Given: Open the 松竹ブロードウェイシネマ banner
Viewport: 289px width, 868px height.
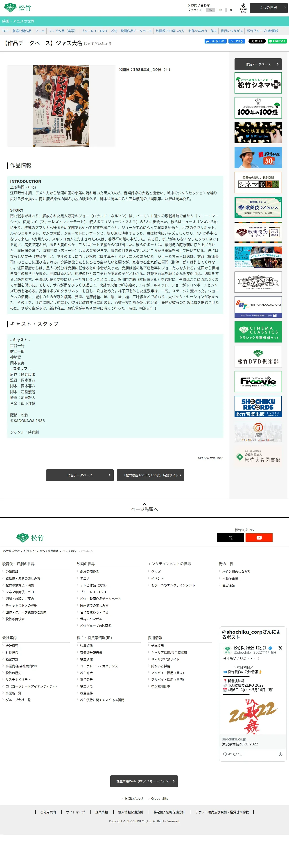Looking at the screenshot, I should [x=258, y=282].
